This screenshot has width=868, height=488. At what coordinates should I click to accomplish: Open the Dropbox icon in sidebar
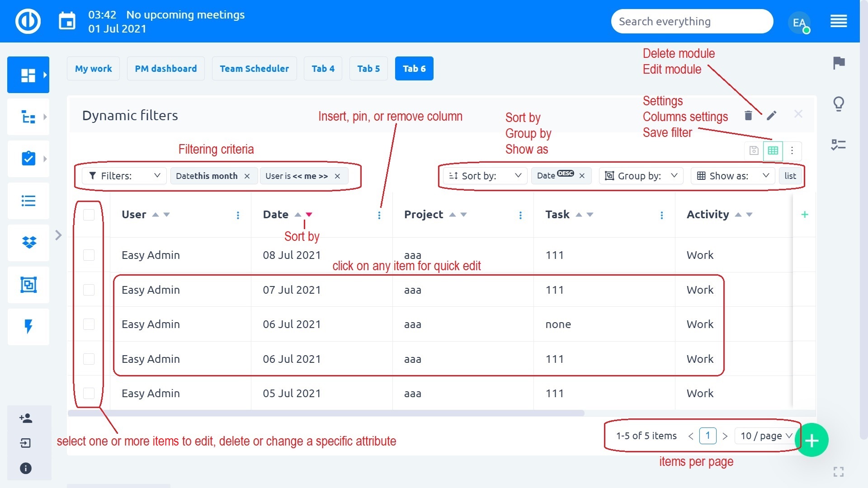[x=28, y=243]
